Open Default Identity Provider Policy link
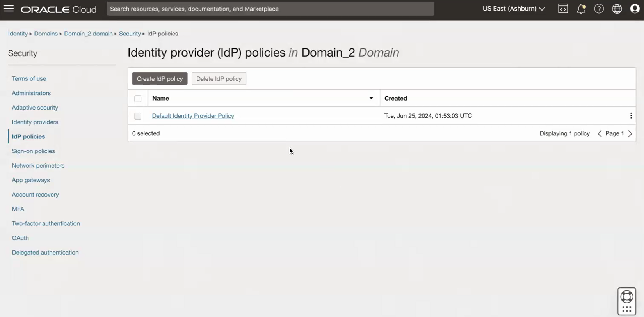 point(193,116)
